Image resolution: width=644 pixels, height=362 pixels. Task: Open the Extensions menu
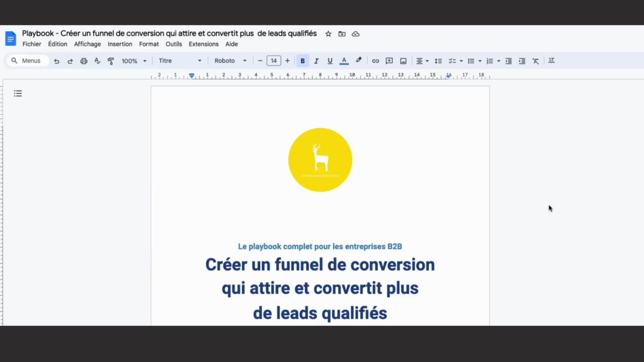[x=203, y=44]
